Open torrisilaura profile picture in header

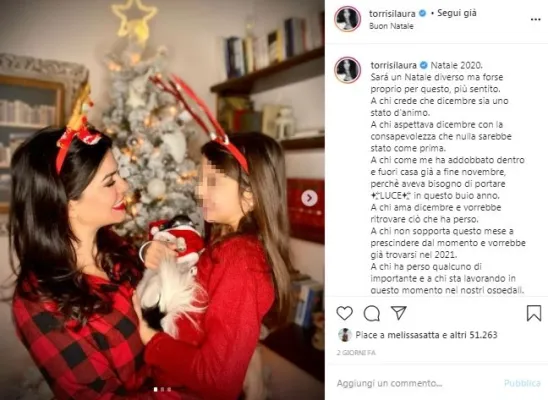[347, 19]
